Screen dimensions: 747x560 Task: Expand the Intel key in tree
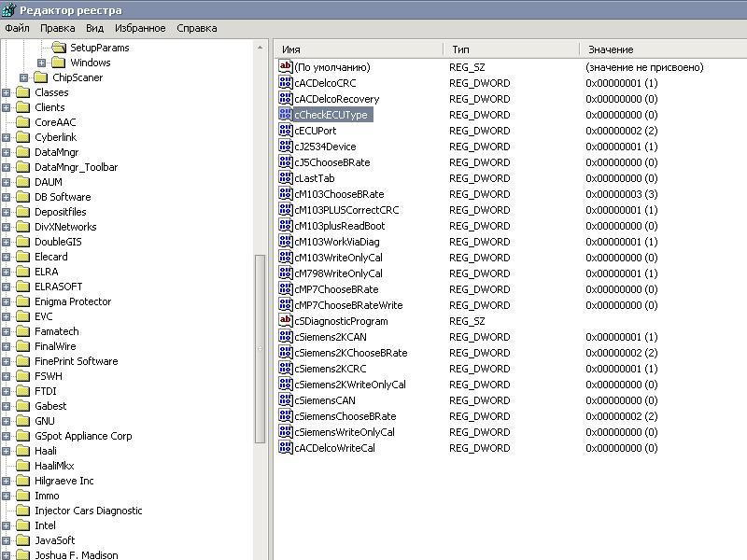(7, 525)
